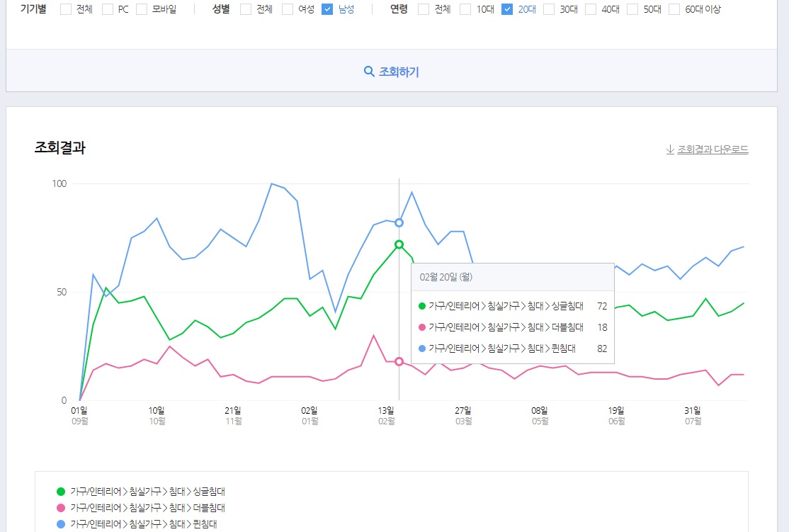Screen dimensions: 789x532
Task: Uncheck the 20대 age checkbox
Action: coord(507,9)
